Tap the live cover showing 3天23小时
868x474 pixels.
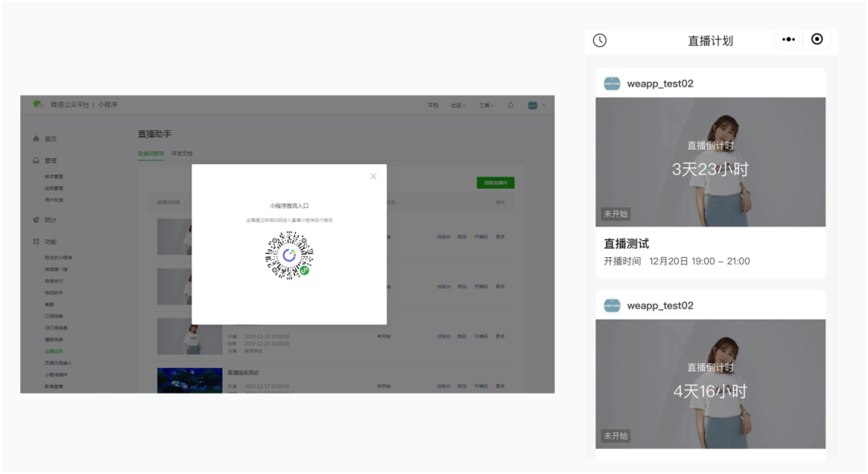710,162
